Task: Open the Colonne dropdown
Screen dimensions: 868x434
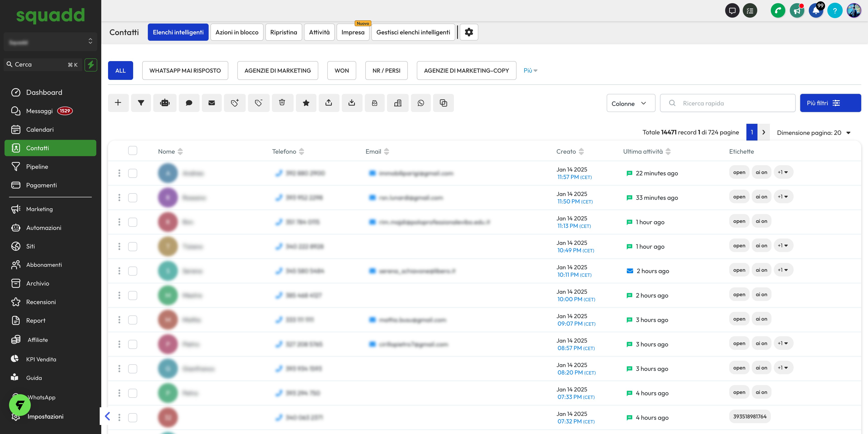Action: [630, 103]
